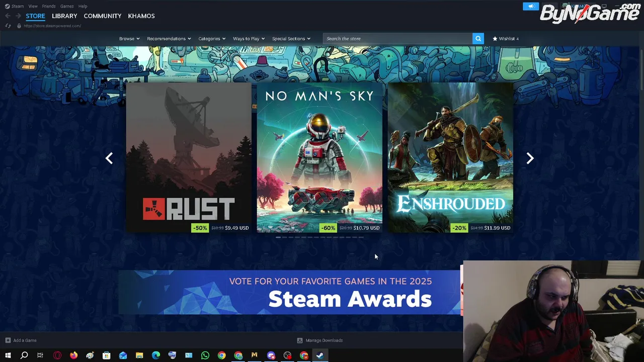This screenshot has width=644, height=362.
Task: Click the Steam logo menu icon
Action: pyautogui.click(x=7, y=6)
